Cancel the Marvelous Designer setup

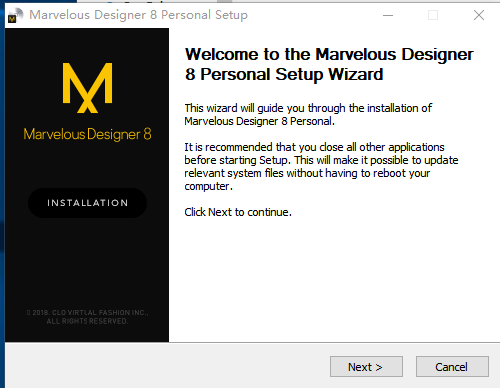452,367
